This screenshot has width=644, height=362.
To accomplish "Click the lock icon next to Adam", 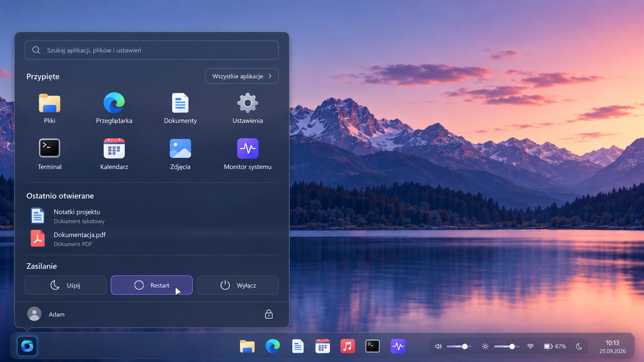I will [269, 314].
